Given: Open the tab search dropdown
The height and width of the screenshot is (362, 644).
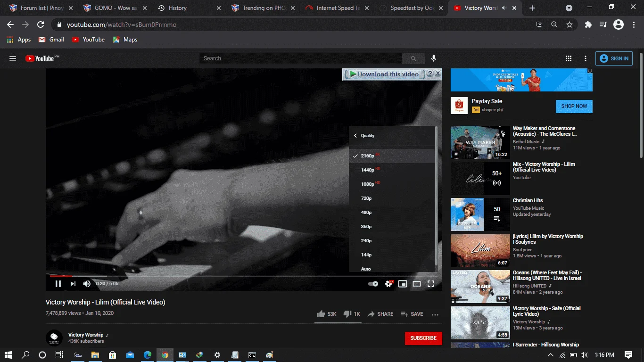Looking at the screenshot, I should (x=569, y=8).
